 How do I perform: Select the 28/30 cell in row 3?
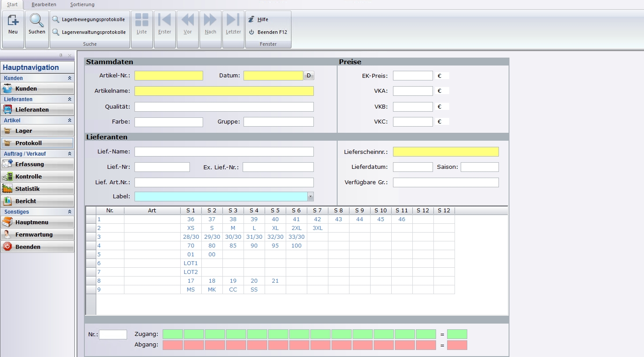(191, 237)
